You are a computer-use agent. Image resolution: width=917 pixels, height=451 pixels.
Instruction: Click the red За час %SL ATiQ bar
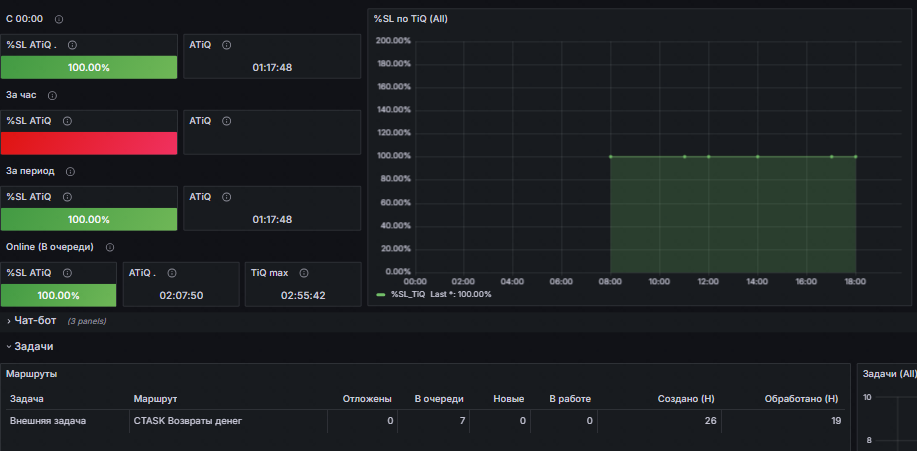pyautogui.click(x=89, y=143)
